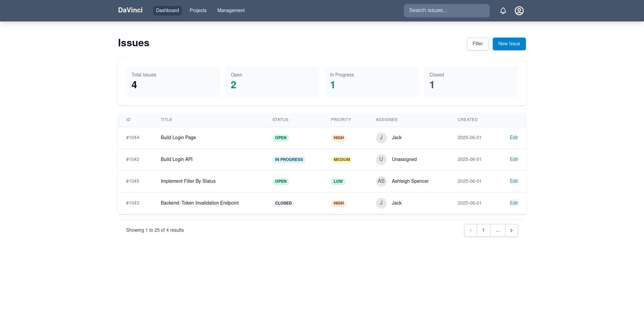Click the ID column header
Image resolution: width=644 pixels, height=328 pixels.
[128, 120]
